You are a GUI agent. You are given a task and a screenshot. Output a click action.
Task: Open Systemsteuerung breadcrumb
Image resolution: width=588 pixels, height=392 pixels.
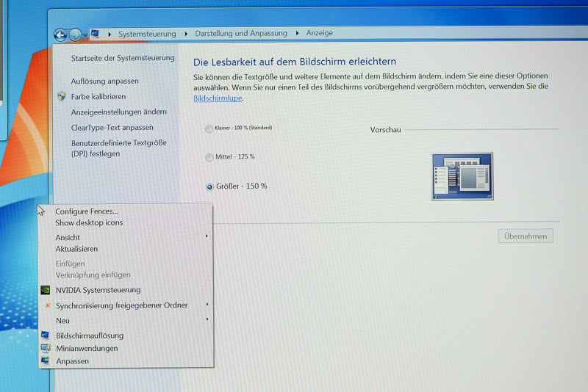pyautogui.click(x=147, y=34)
